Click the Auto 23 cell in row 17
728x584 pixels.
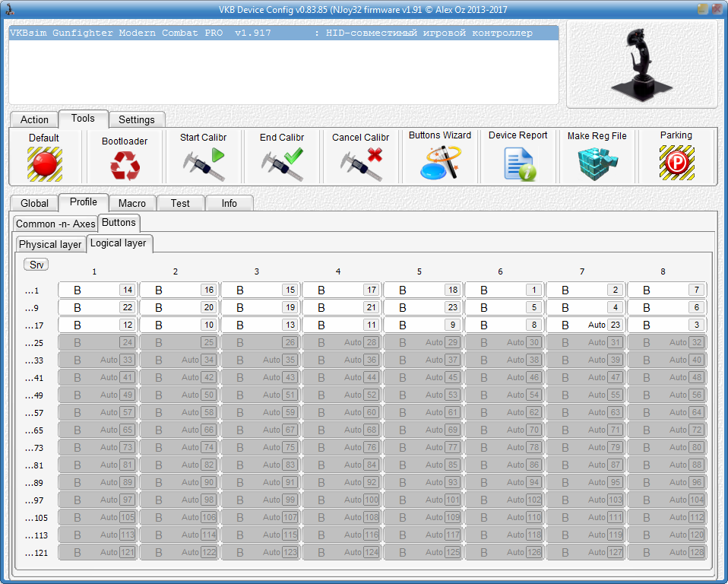click(x=585, y=325)
